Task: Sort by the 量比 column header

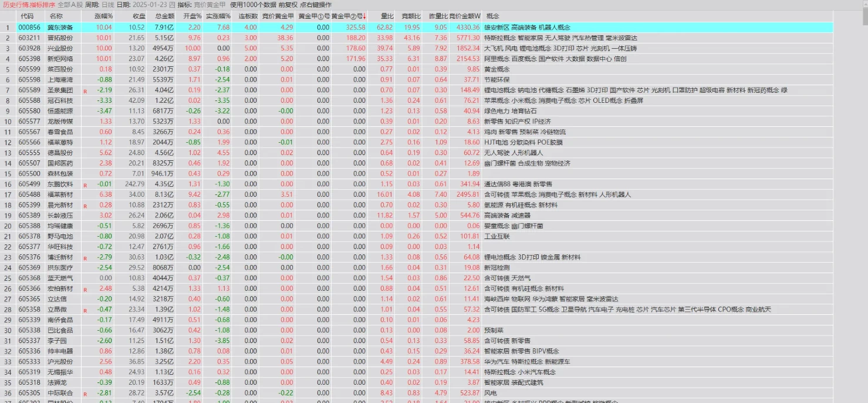Action: 387,16
